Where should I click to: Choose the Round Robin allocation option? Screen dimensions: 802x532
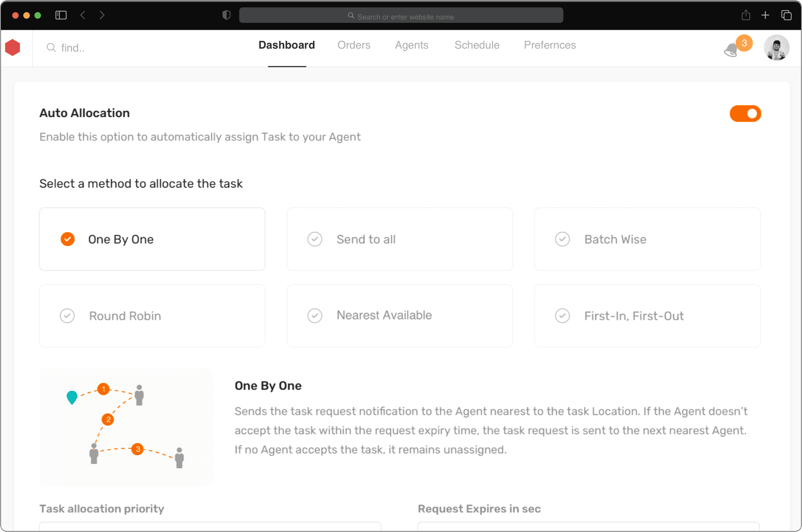click(x=152, y=316)
